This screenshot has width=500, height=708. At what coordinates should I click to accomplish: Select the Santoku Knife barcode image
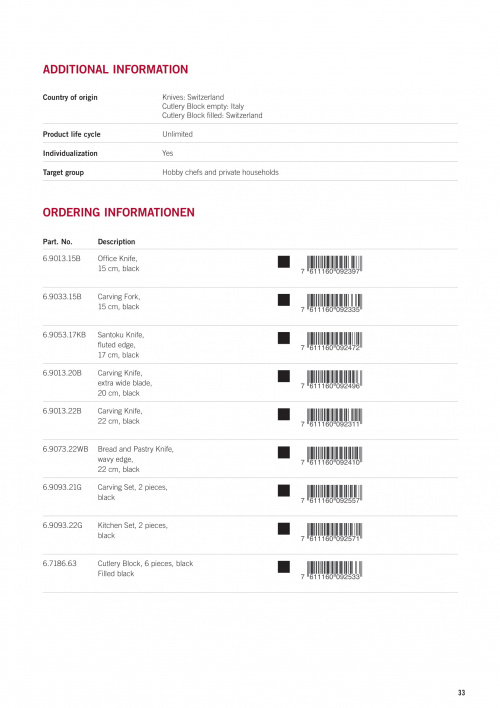coord(332,341)
